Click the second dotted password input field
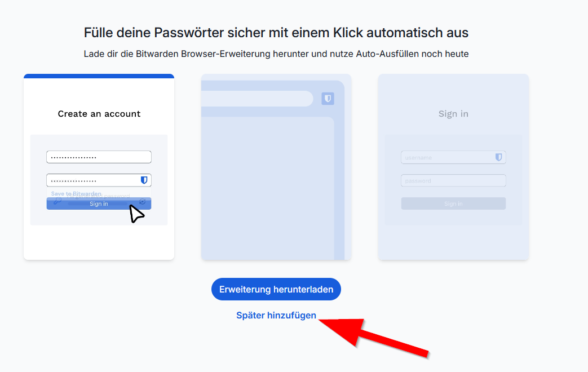Screen dimensions: 588x372 click(x=99, y=180)
